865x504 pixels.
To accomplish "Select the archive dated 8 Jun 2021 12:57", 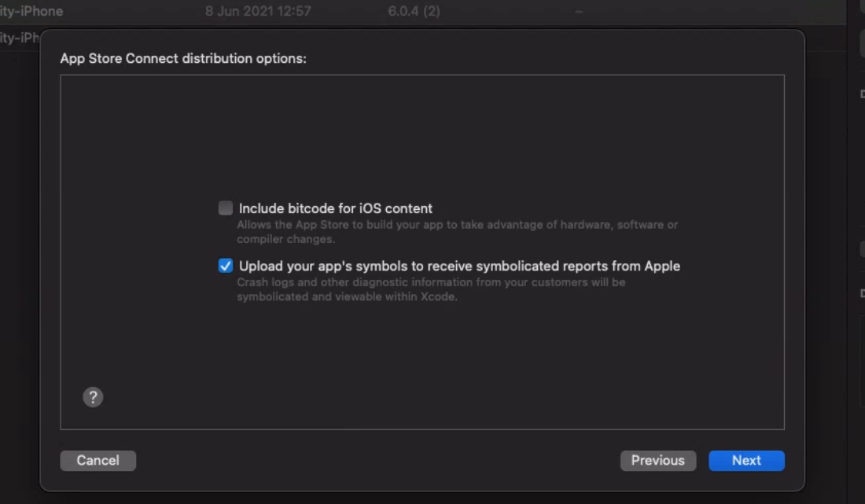I will click(x=258, y=12).
